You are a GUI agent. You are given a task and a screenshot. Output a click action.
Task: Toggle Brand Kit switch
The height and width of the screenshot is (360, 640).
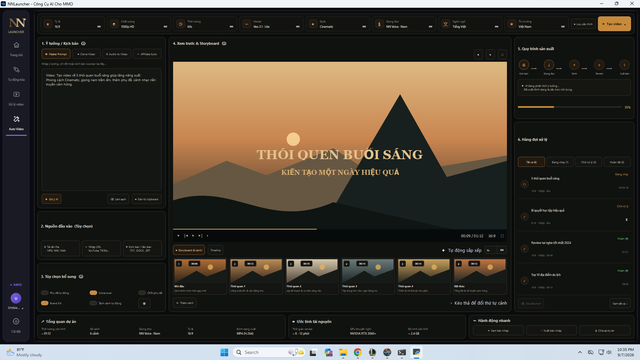pos(44,303)
